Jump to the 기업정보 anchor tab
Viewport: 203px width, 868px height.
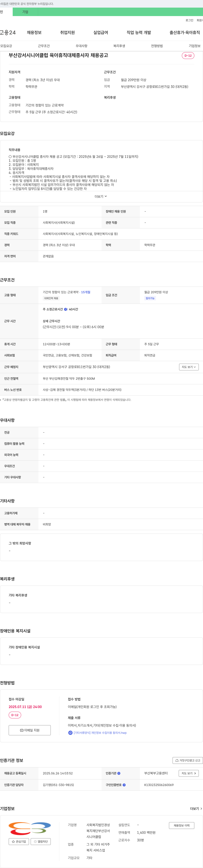(195, 46)
